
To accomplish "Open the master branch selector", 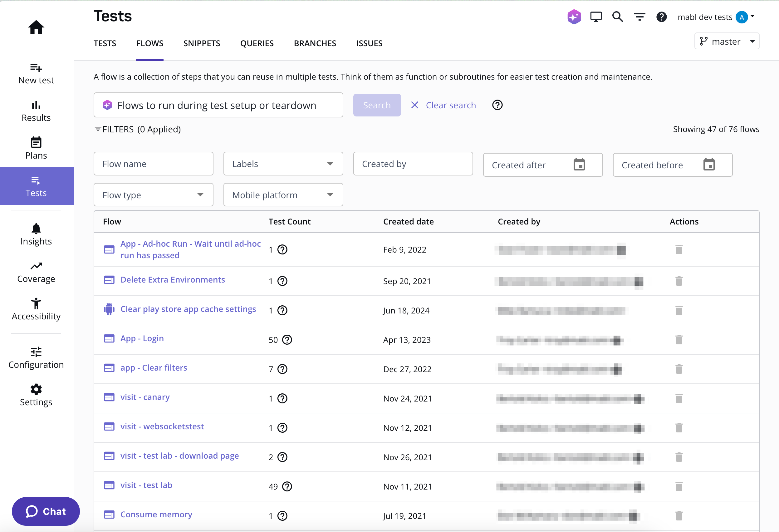I will click(726, 41).
